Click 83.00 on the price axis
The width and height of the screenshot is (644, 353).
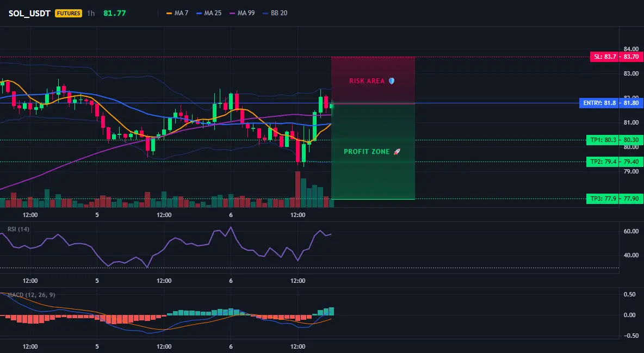(631, 73)
